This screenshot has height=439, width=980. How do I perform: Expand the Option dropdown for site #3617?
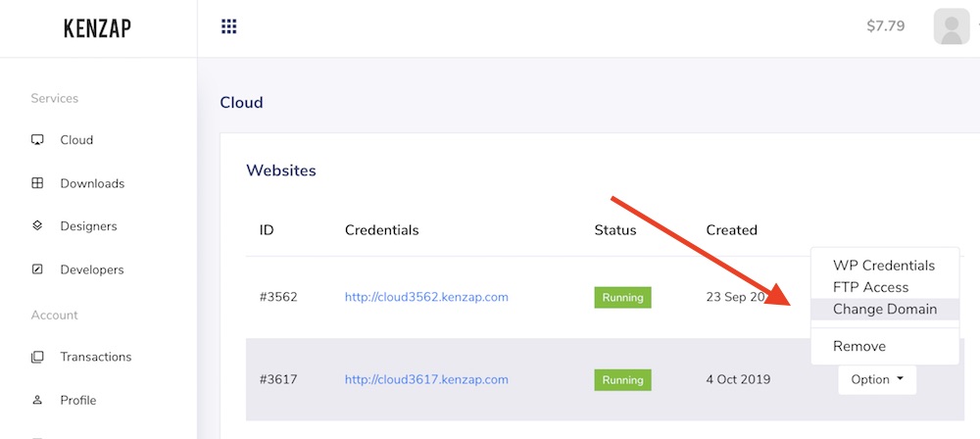tap(877, 379)
